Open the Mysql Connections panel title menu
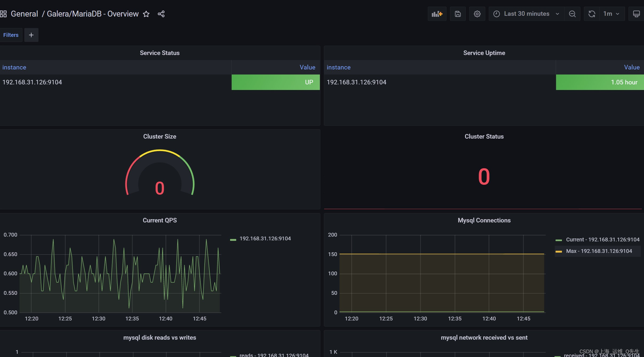This screenshot has height=357, width=644. [484, 220]
